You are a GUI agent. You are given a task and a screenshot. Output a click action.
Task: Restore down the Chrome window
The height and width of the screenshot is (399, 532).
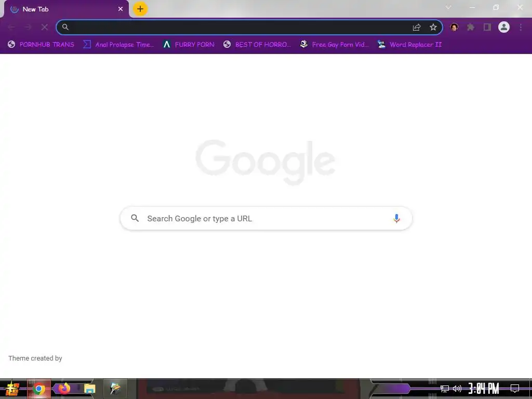[x=496, y=7]
